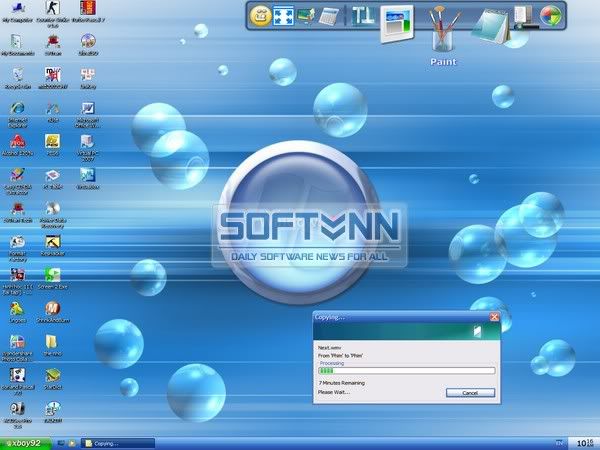Viewport: 600px width, 450px height.
Task: Click the Copying dialog title bar
Action: click(x=406, y=317)
